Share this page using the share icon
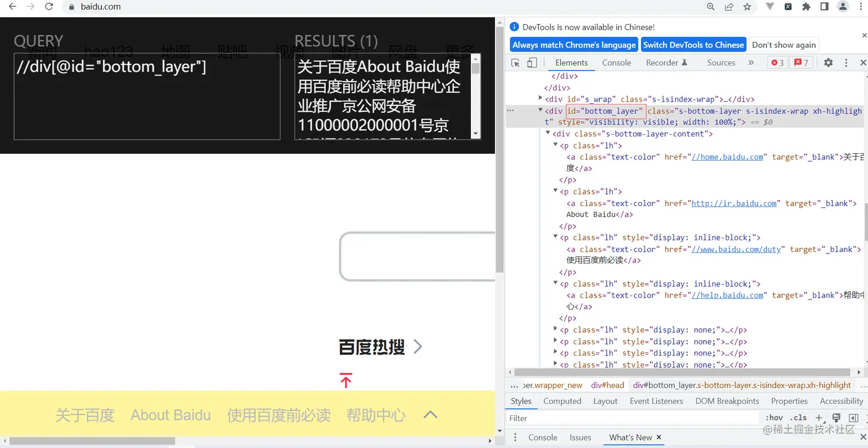868x448 pixels. pos(729,7)
